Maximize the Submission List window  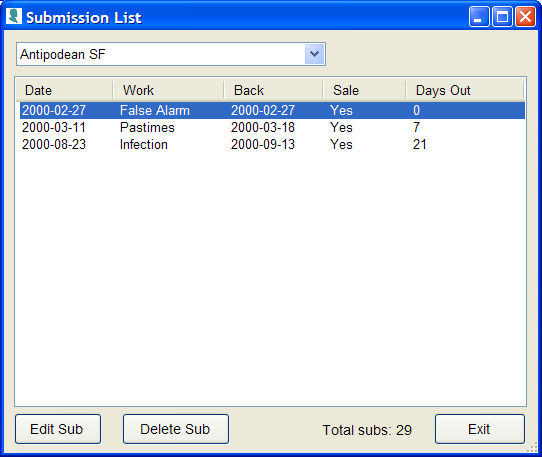pos(502,17)
